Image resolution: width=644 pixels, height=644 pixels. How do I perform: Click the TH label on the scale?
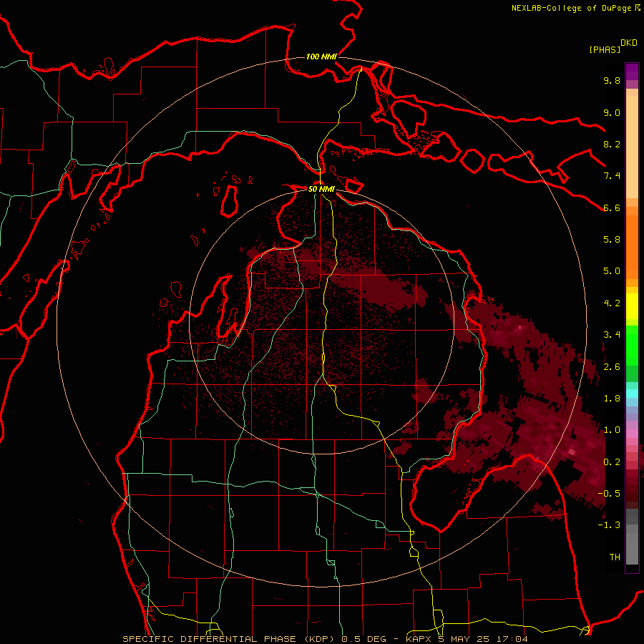615,557
